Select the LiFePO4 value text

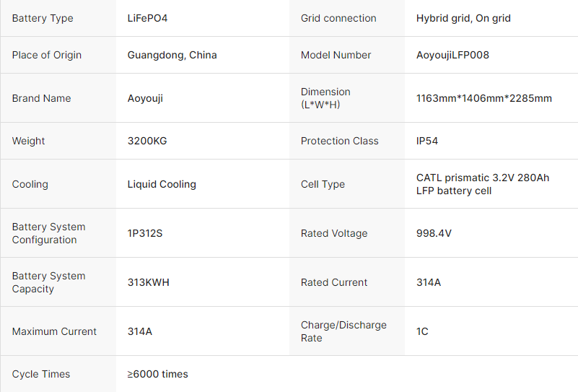click(148, 18)
